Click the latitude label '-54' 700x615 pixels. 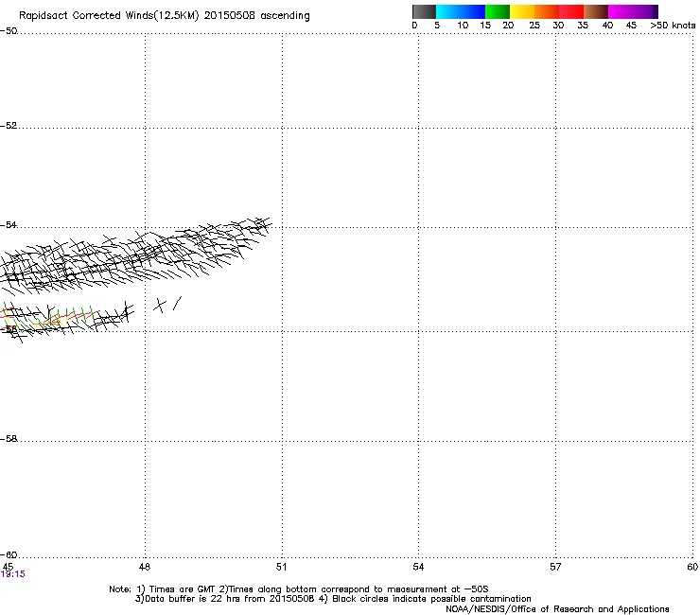9,224
